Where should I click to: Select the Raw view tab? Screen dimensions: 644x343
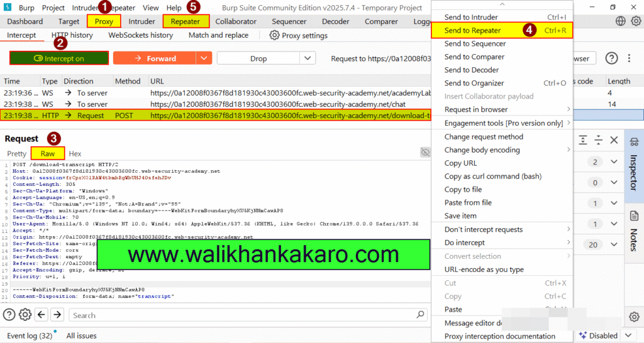(48, 153)
